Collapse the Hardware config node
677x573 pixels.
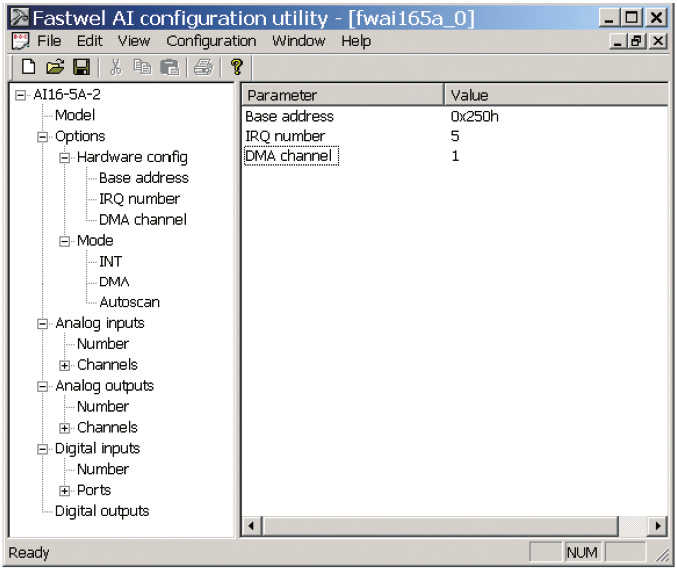pos(64,158)
